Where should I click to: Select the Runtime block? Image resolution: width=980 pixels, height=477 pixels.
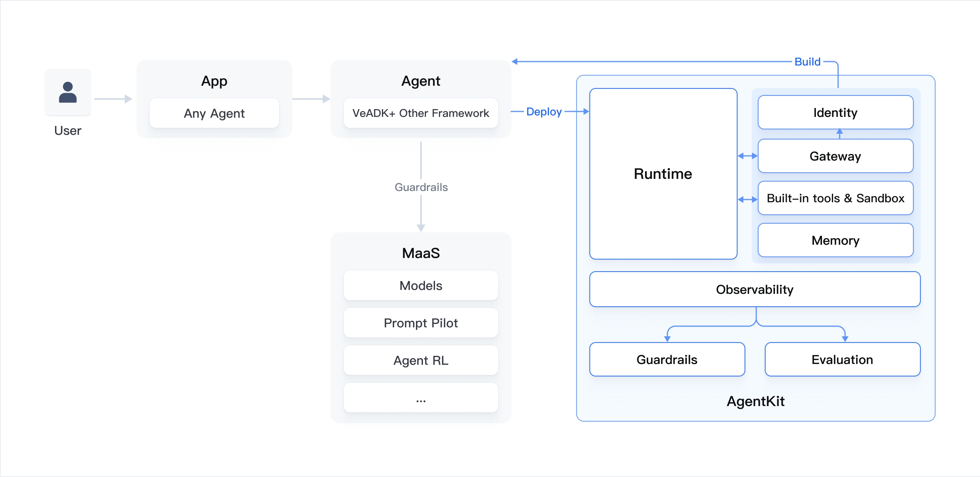coord(663,174)
